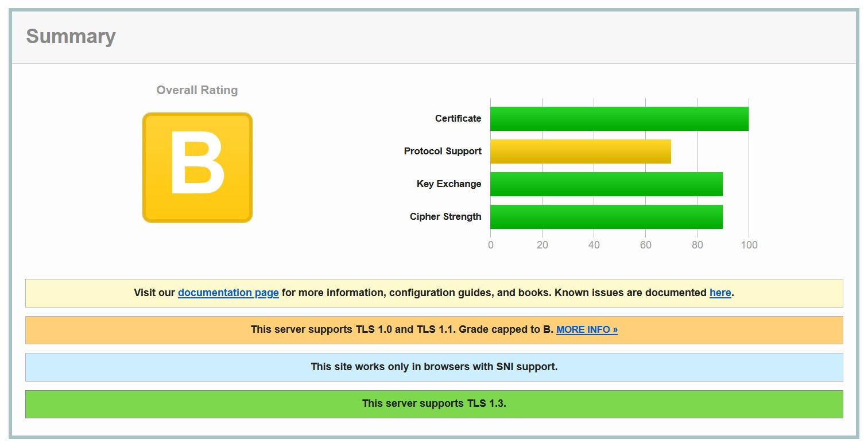This screenshot has height=443, width=868.
Task: Click the large B grade badge
Action: (x=197, y=168)
